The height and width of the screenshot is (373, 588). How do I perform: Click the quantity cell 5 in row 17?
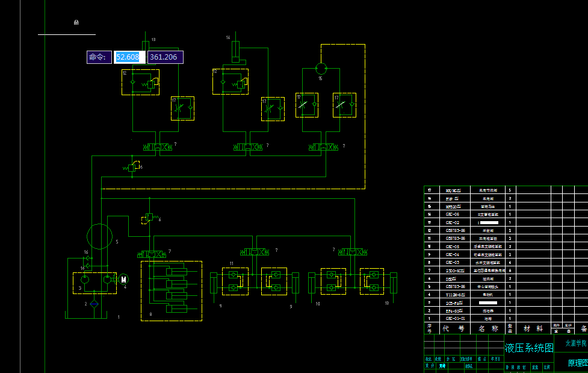510,190
